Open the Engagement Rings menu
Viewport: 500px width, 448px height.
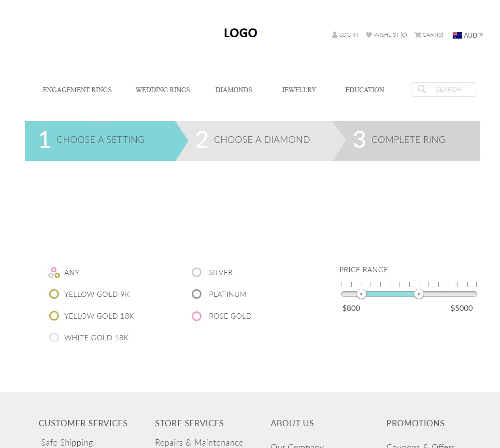(x=77, y=90)
